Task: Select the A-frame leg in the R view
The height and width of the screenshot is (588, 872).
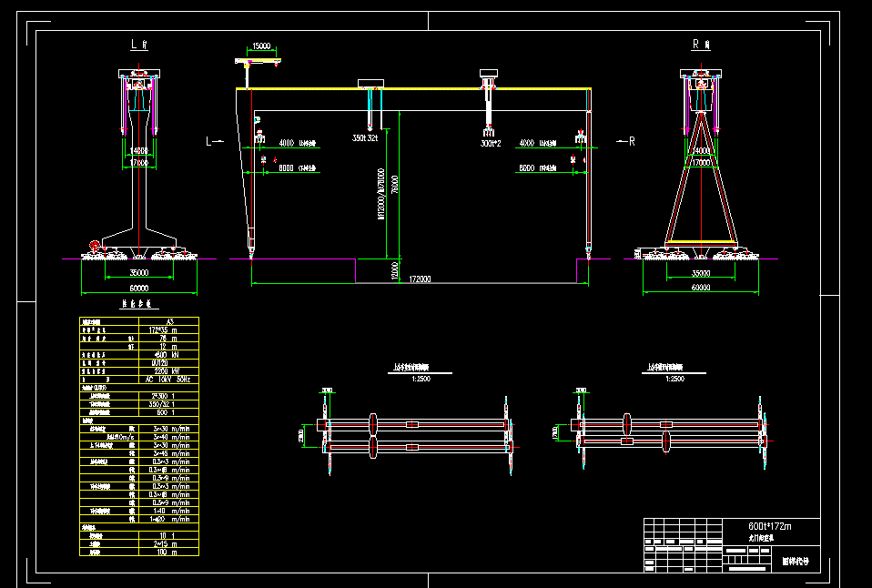Action: [701, 178]
